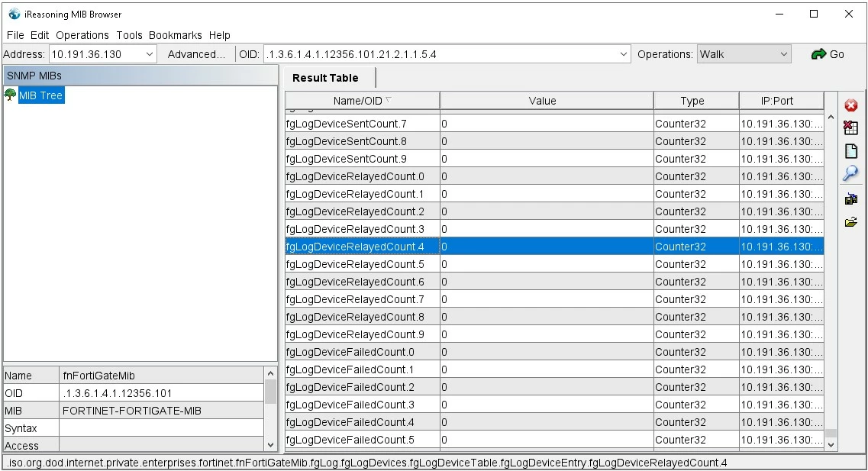This screenshot has width=868, height=471.
Task: Select row fgLogDeviceRelayedCount.3
Action: click(x=554, y=229)
